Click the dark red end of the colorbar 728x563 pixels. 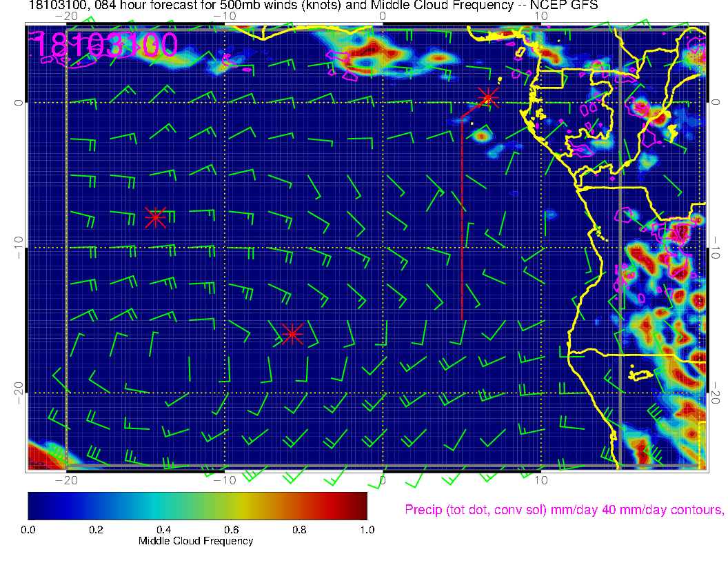[x=360, y=505]
